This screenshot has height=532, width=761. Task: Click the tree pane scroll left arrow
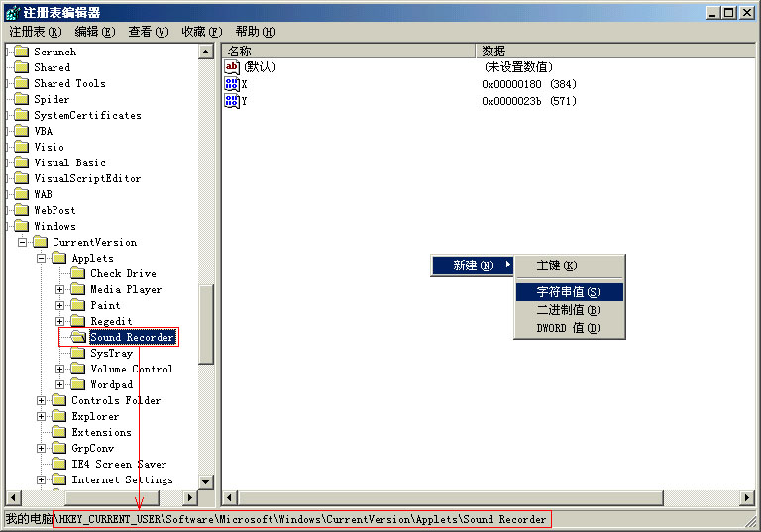tap(13, 497)
